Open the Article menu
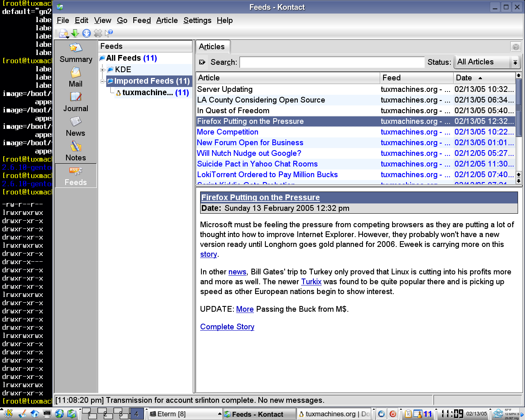This screenshot has height=420, width=525. click(x=167, y=21)
